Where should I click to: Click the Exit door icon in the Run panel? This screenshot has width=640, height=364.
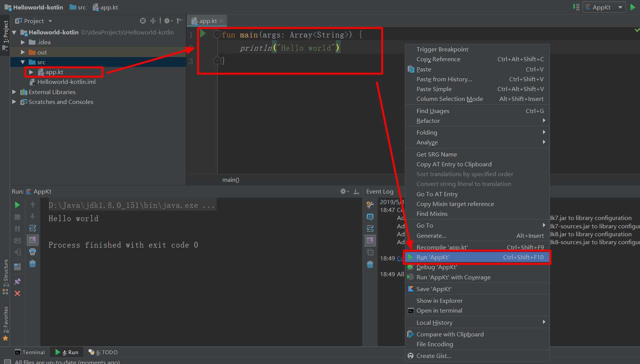(17, 252)
